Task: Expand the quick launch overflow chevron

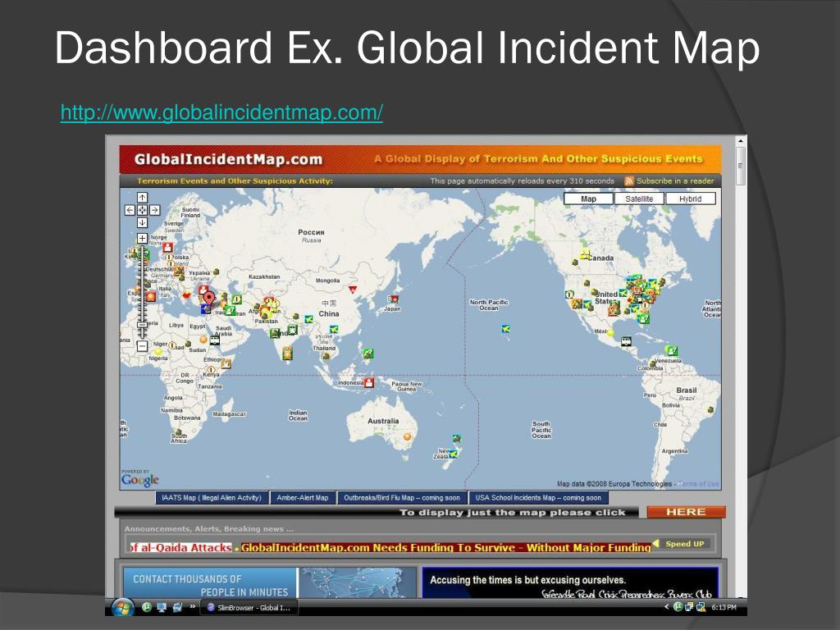Action: click(x=192, y=607)
